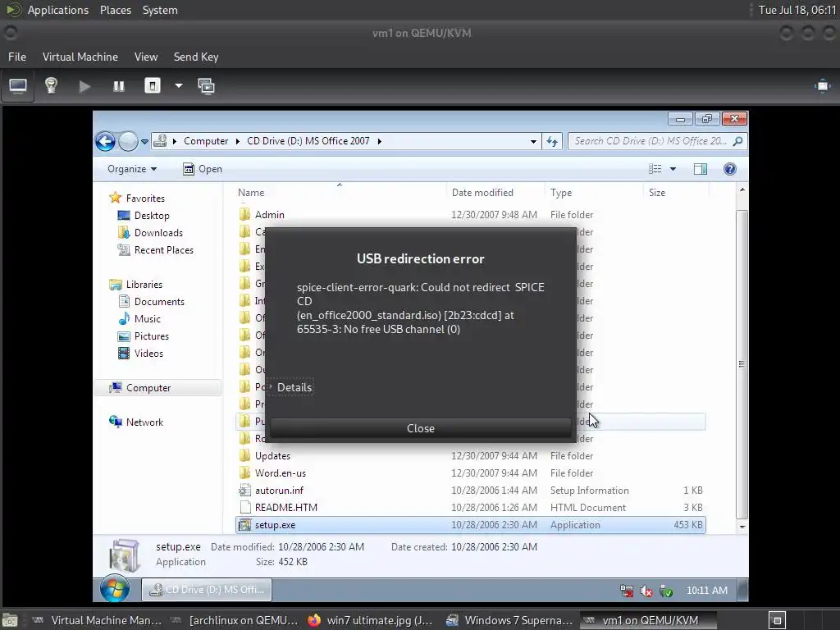The width and height of the screenshot is (840, 630).
Task: Open the Organize dropdown menu
Action: click(132, 169)
